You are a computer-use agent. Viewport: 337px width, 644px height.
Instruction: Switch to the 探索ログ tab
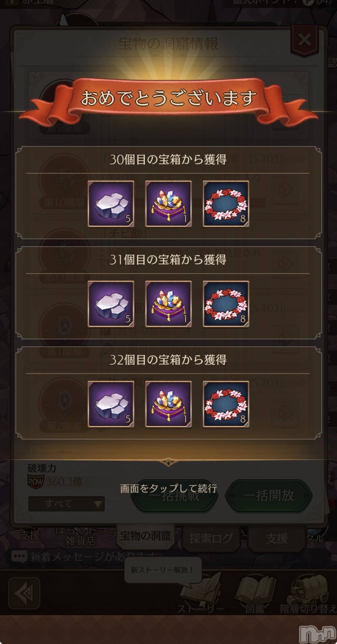[x=211, y=538]
